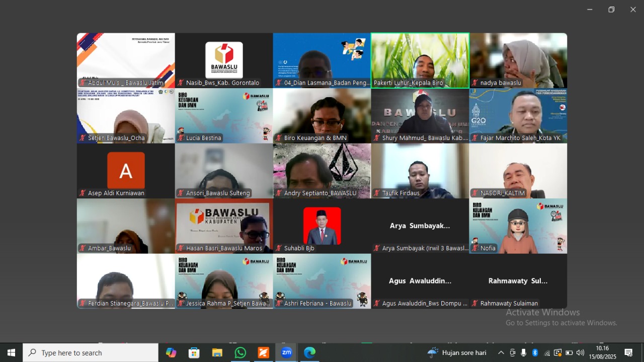The image size is (644, 362).
Task: Open the Copilot app in the taskbar
Action: (171, 353)
